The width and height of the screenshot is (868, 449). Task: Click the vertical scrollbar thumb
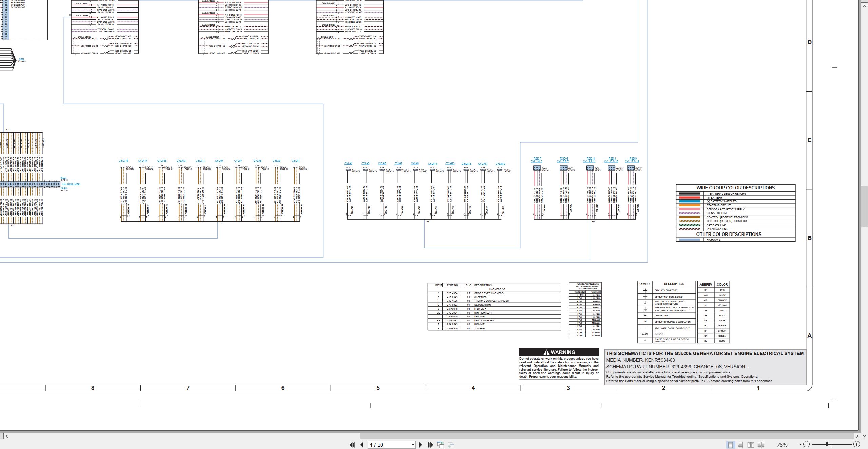tap(864, 206)
